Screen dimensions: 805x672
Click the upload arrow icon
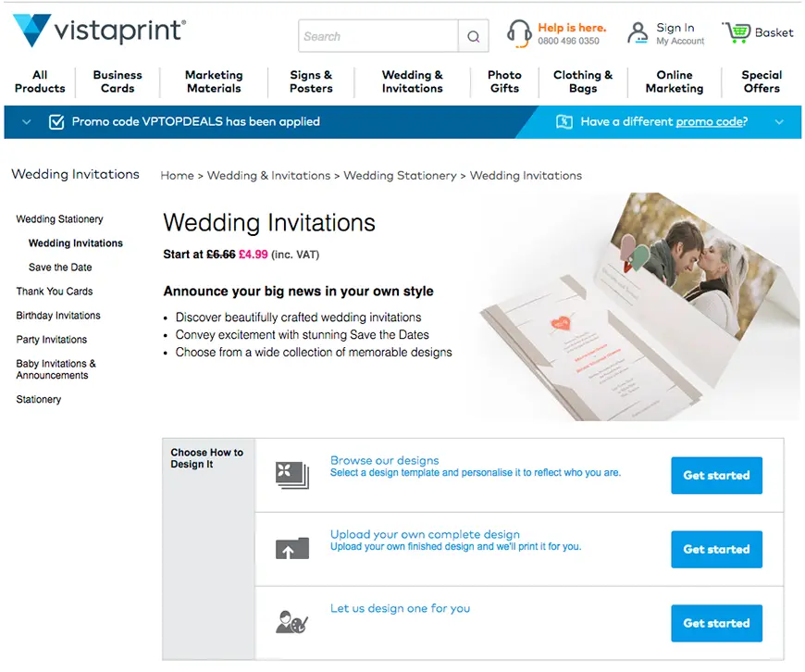tap(290, 547)
